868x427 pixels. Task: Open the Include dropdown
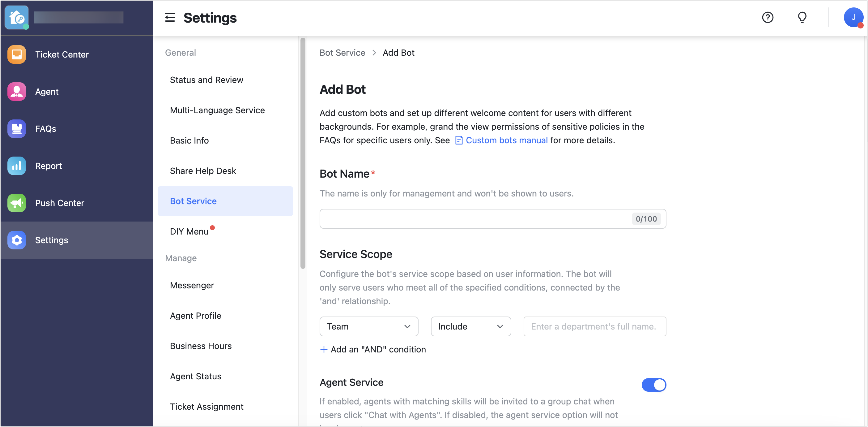(471, 326)
